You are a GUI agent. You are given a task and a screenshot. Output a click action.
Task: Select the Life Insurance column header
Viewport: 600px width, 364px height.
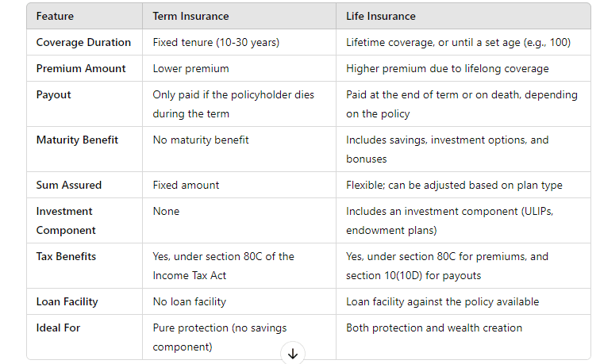[381, 16]
